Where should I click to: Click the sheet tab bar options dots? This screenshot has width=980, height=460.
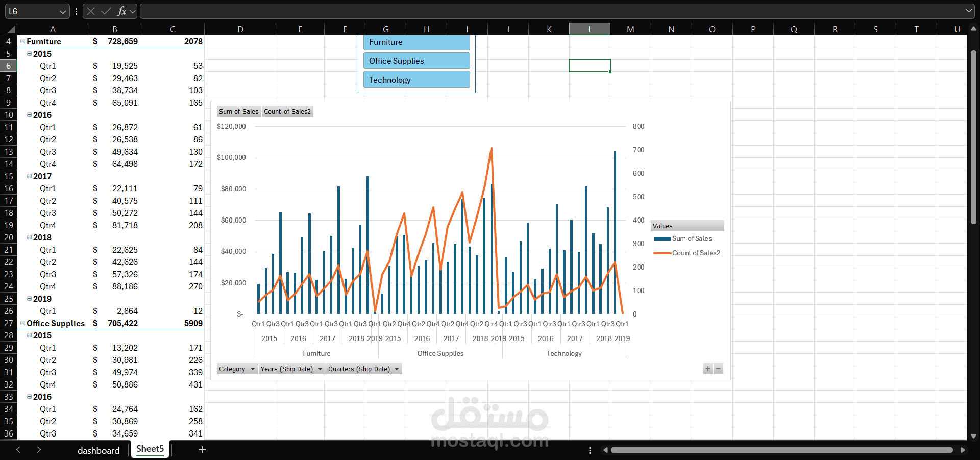pos(590,450)
